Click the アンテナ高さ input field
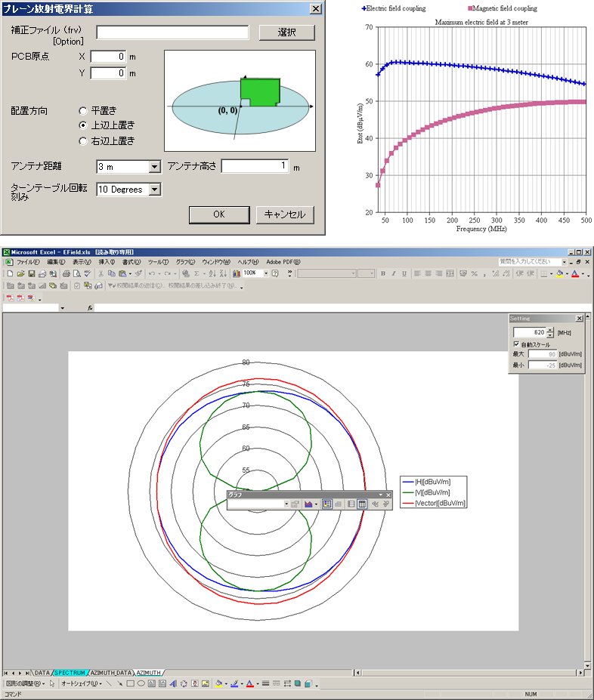Image resolution: width=594 pixels, height=700 pixels. pyautogui.click(x=255, y=166)
